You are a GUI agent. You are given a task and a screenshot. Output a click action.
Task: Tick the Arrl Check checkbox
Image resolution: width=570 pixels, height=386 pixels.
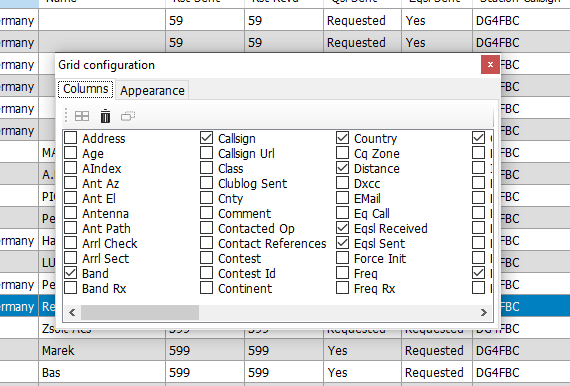pyautogui.click(x=71, y=243)
